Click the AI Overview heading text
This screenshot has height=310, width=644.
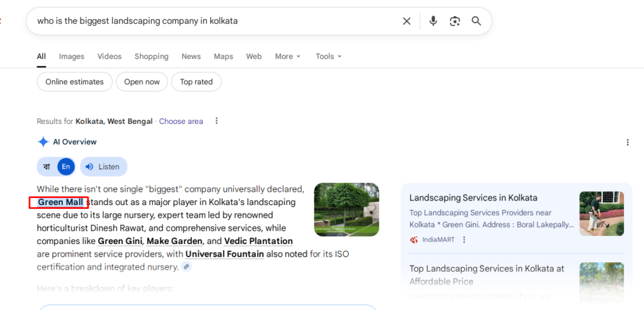click(x=75, y=142)
